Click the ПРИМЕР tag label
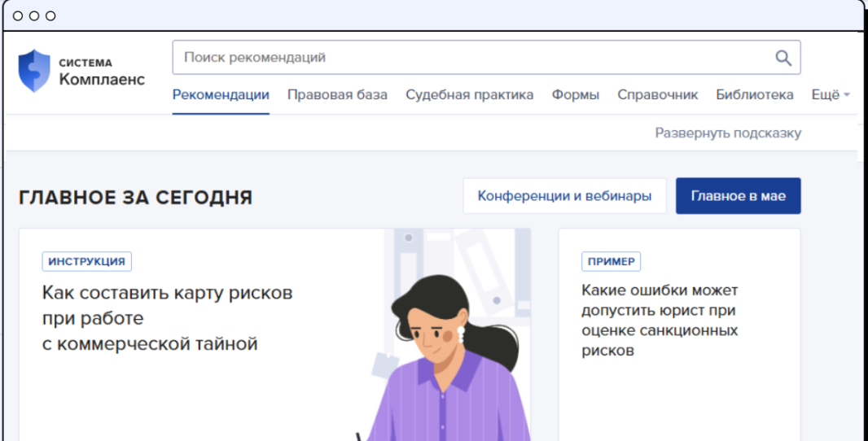 612,262
